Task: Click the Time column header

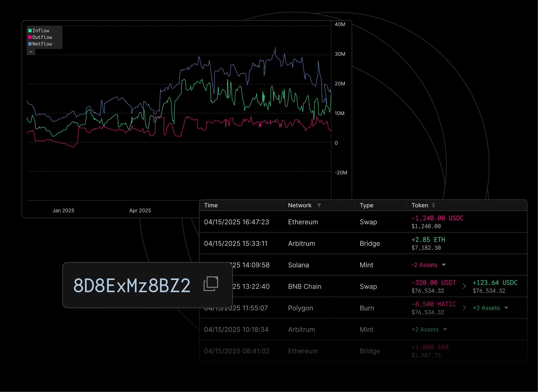Action: pyautogui.click(x=211, y=205)
